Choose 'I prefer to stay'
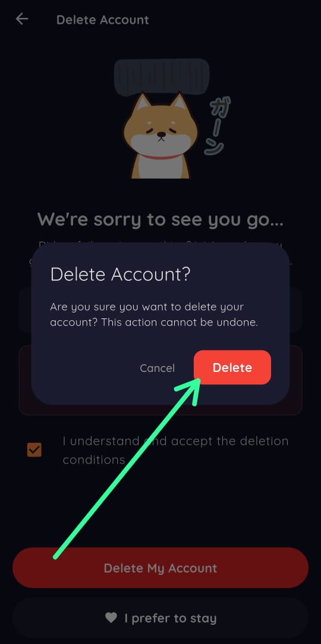The image size is (321, 644). [x=160, y=618]
